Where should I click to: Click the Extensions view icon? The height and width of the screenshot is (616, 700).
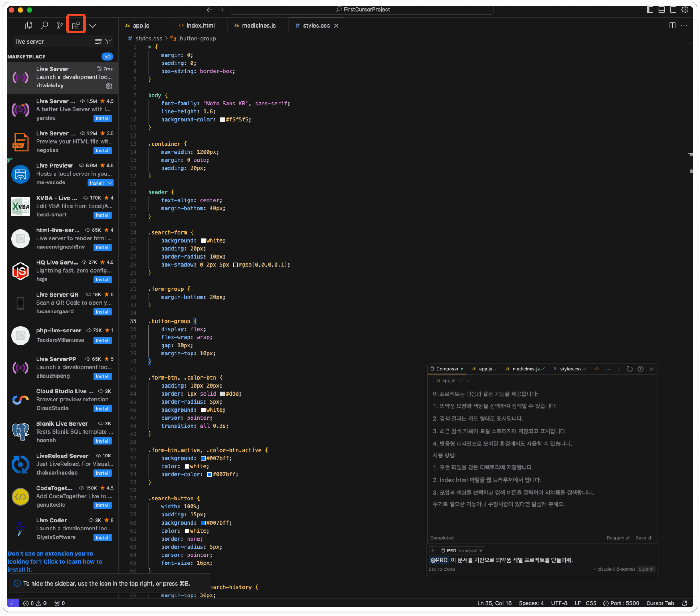coord(76,25)
